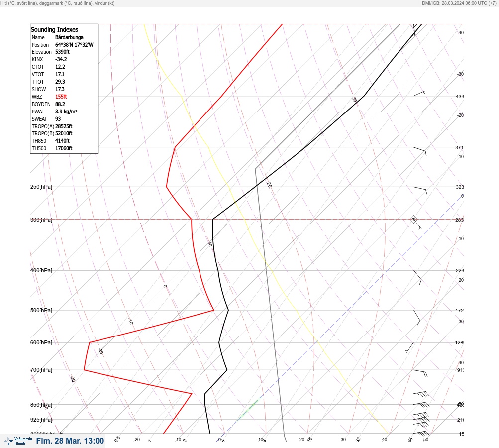Click the Position label in Sounding Indexes
This screenshot has height=448, width=499.
[40, 45]
